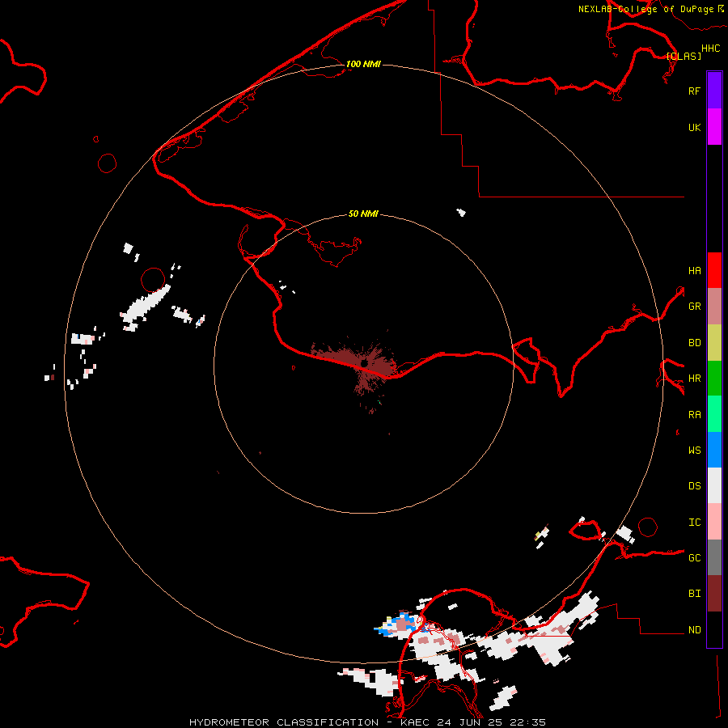Click the WS legend label
Image resolution: width=728 pixels, height=728 pixels.
point(694,450)
